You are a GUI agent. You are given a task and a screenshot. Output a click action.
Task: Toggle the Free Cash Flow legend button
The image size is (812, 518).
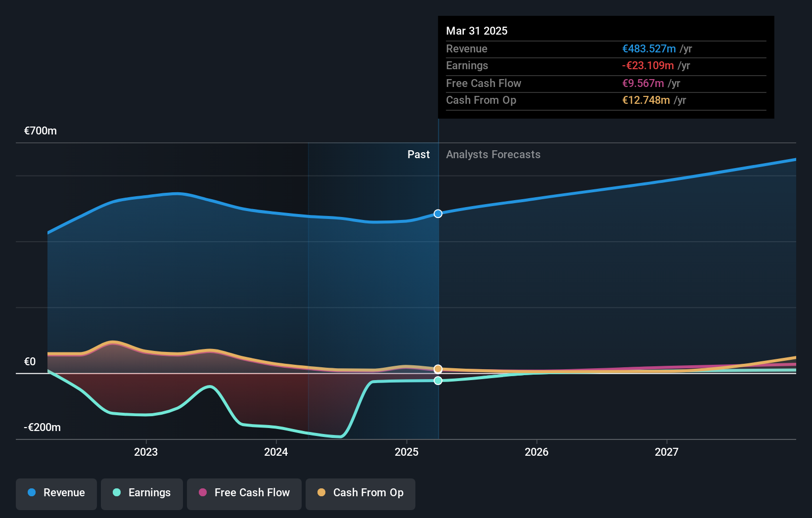click(x=244, y=494)
